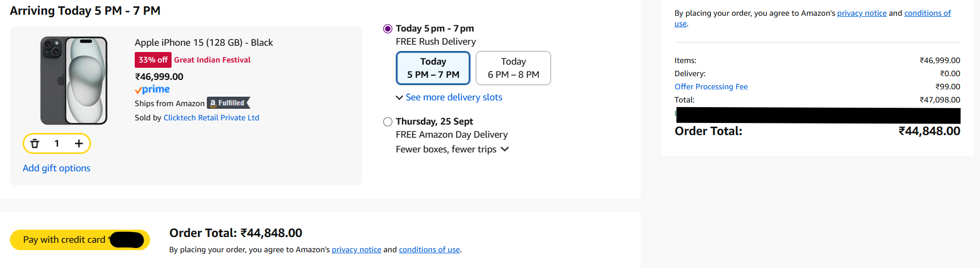Click the Prime logo badge

[152, 90]
